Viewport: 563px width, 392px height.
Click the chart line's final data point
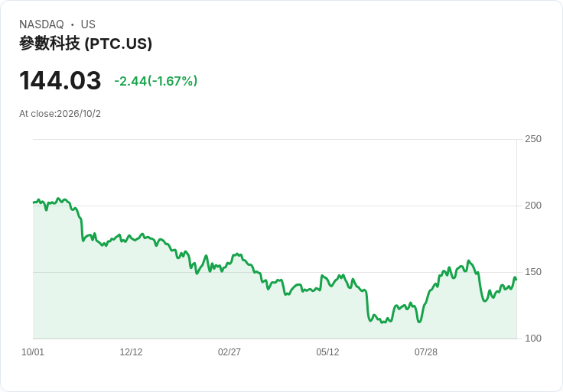[x=516, y=280]
